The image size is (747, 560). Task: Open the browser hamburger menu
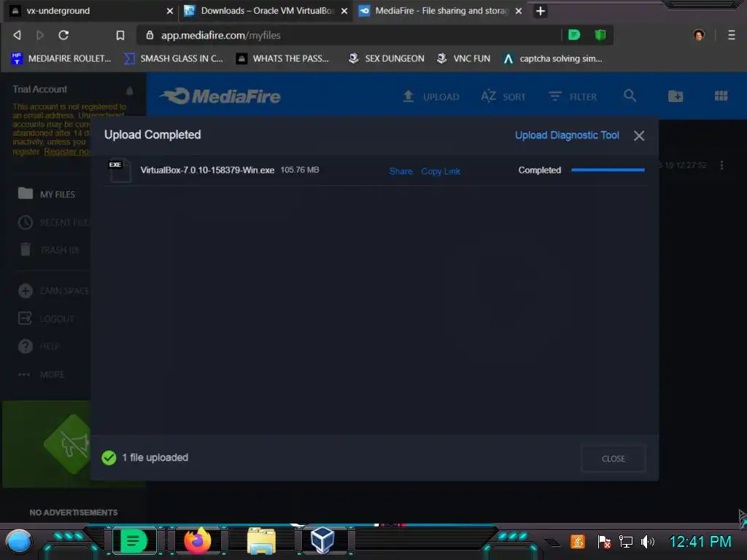tap(731, 35)
